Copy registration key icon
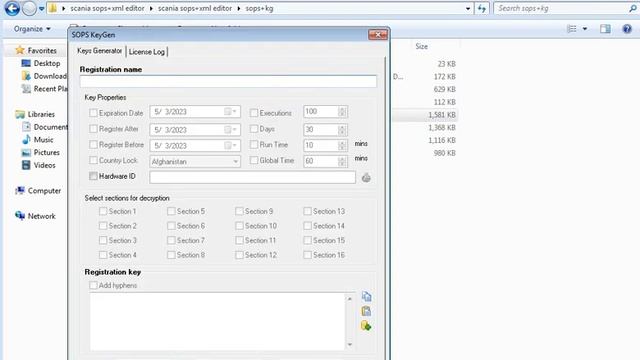This screenshot has height=360, width=640. (366, 296)
